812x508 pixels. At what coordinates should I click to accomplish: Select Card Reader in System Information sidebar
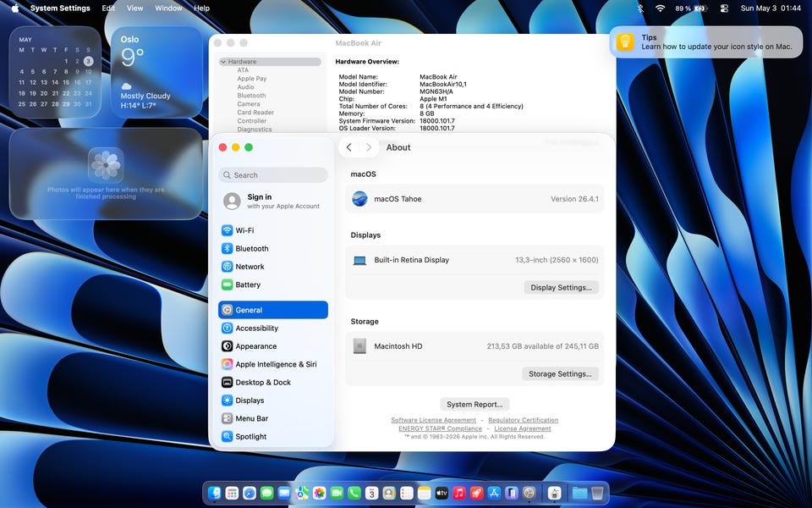[255, 113]
